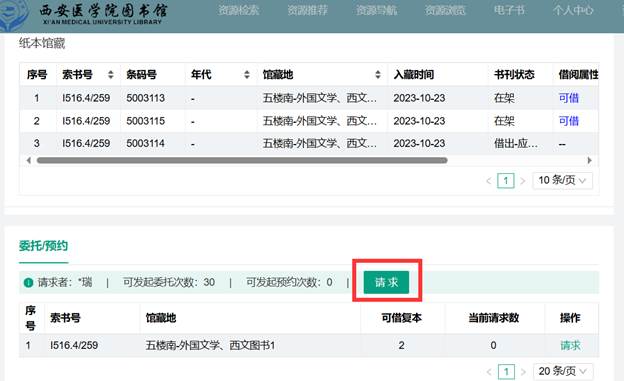This screenshot has width=624, height=381.
Task: Click barcode cell 5003115
Action: pyautogui.click(x=146, y=121)
